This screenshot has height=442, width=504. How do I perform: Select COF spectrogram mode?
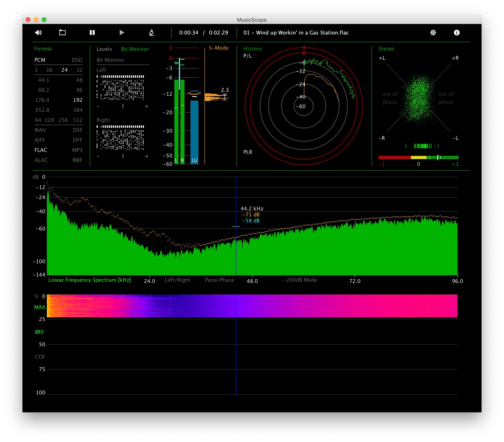pyautogui.click(x=40, y=357)
